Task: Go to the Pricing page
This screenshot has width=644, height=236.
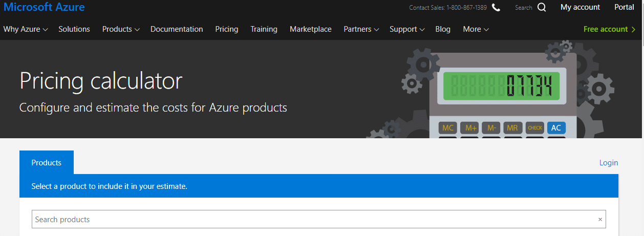Action: pyautogui.click(x=227, y=29)
